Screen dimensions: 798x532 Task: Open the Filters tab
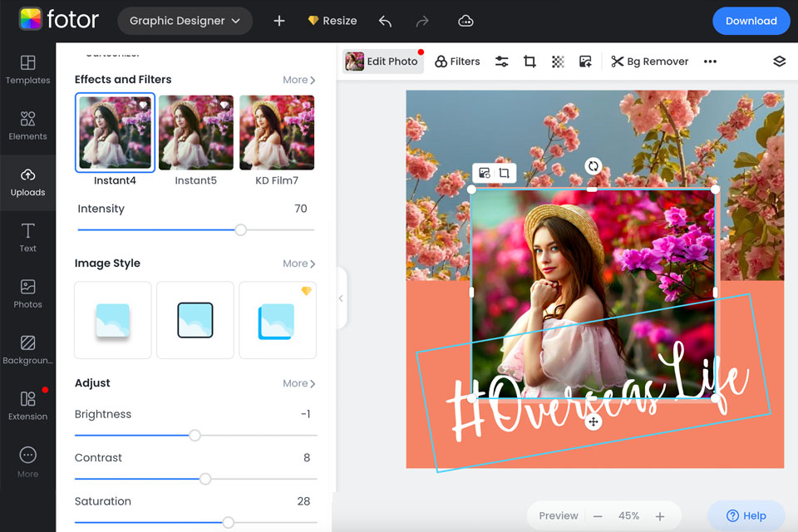(457, 62)
